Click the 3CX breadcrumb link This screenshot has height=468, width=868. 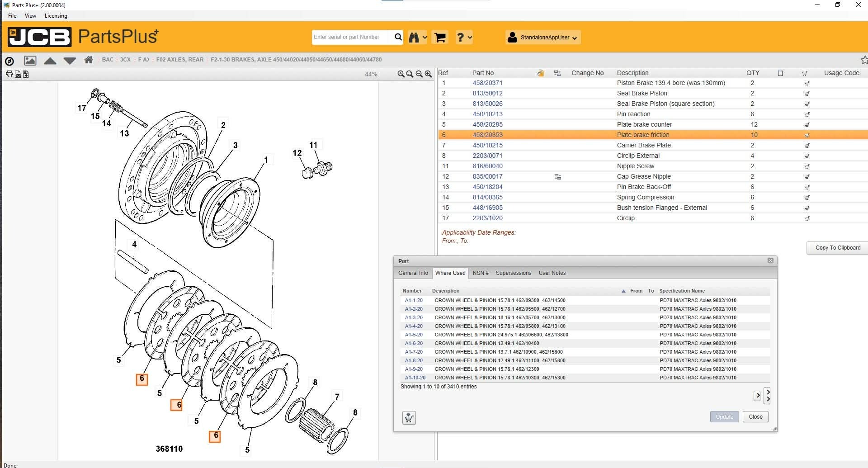click(125, 60)
